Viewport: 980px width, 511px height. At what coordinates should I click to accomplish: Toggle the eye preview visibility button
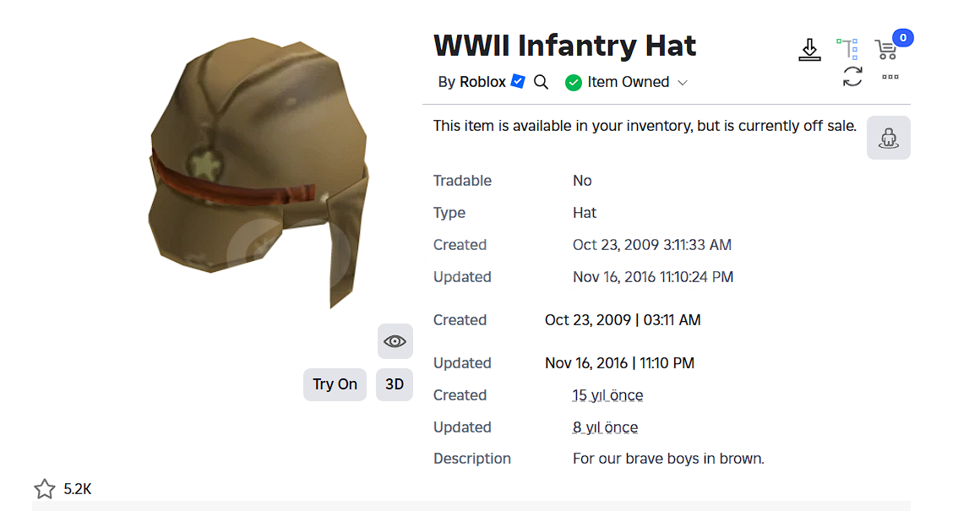point(395,341)
